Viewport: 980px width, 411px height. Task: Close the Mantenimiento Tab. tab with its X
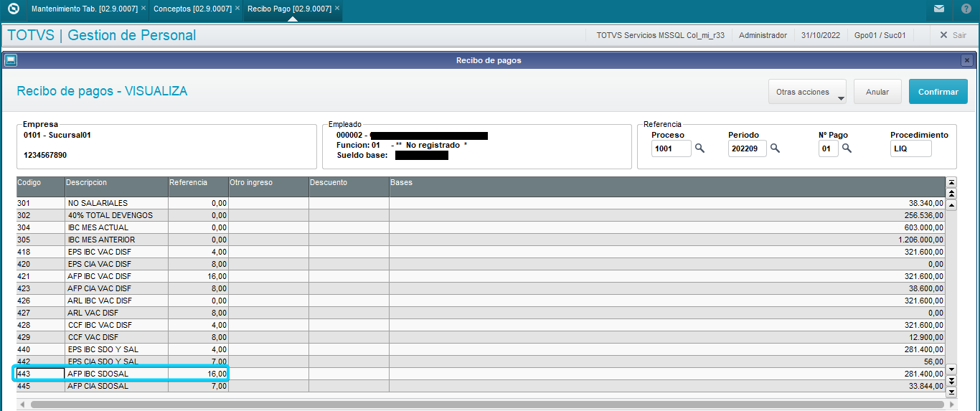[x=143, y=8]
